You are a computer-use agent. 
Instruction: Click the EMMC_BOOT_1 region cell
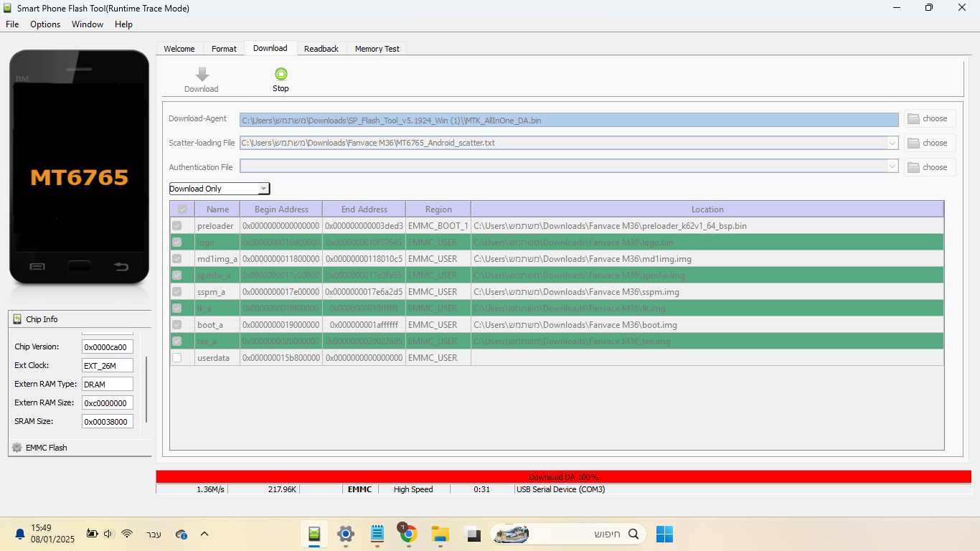point(438,226)
